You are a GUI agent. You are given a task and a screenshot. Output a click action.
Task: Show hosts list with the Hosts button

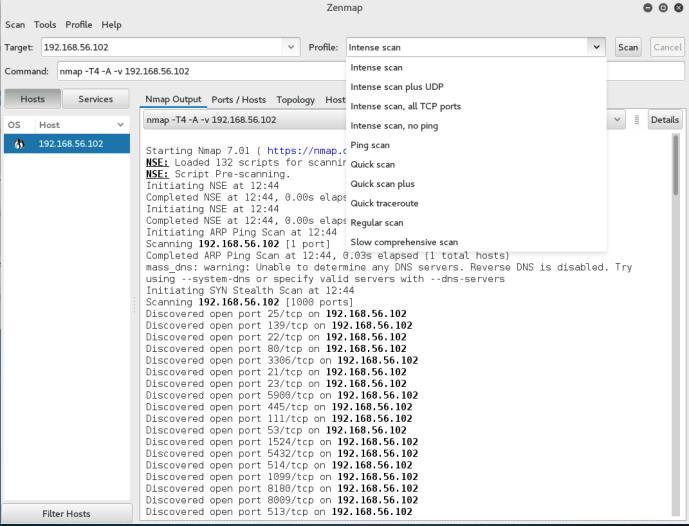pyautogui.click(x=33, y=99)
